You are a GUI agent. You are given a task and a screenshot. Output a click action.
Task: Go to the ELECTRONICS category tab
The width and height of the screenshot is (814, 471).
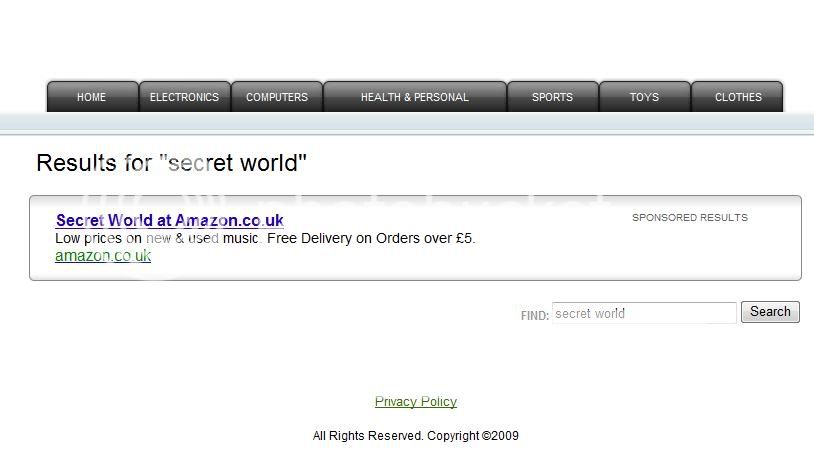185,97
